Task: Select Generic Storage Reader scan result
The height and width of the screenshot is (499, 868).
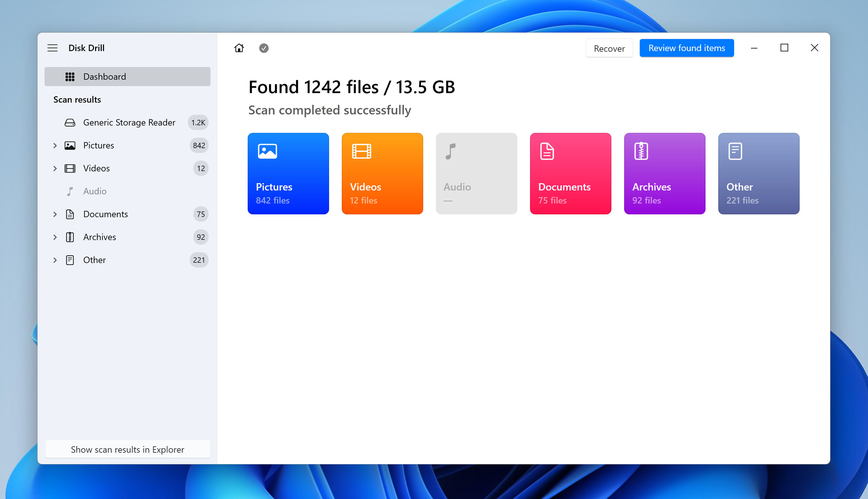Action: click(x=127, y=123)
